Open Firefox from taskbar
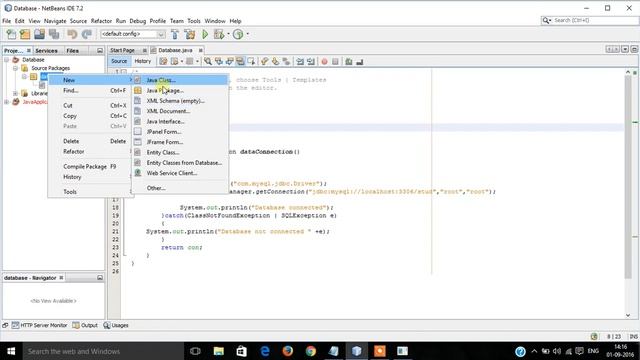 [287, 351]
